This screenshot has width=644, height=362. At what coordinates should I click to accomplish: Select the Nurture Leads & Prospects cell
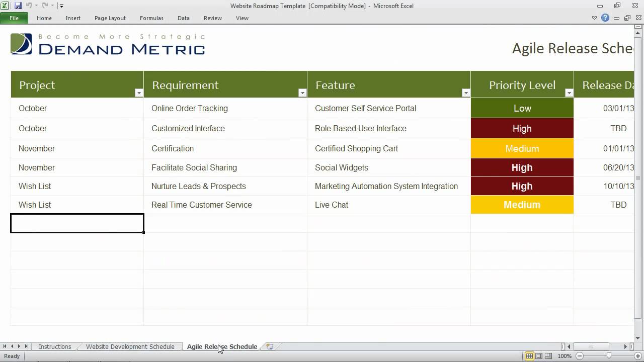pyautogui.click(x=225, y=186)
